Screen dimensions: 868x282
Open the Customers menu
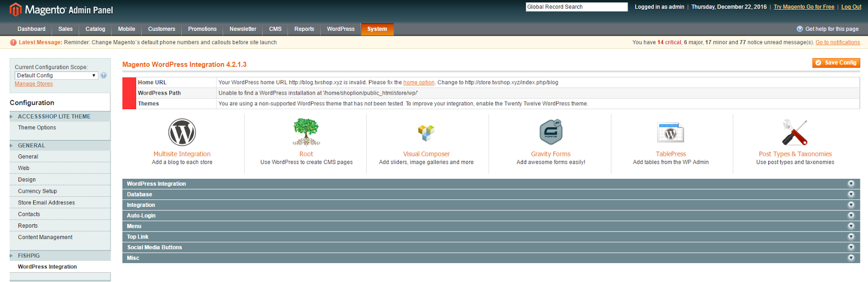tap(162, 29)
